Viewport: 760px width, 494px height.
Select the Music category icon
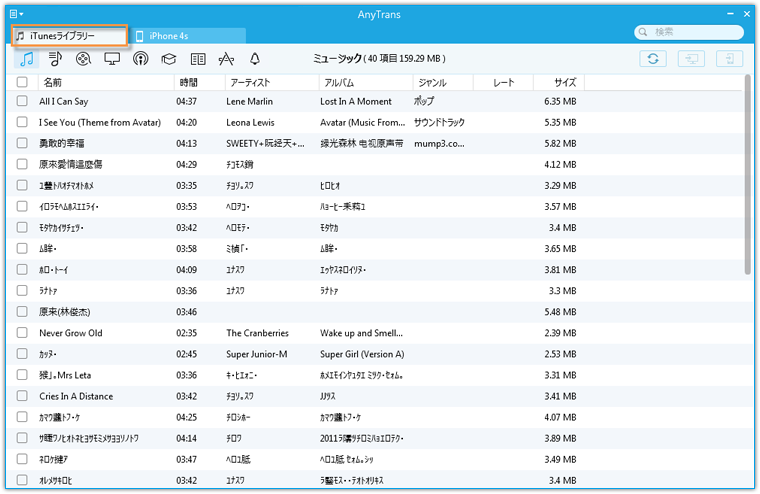click(27, 59)
